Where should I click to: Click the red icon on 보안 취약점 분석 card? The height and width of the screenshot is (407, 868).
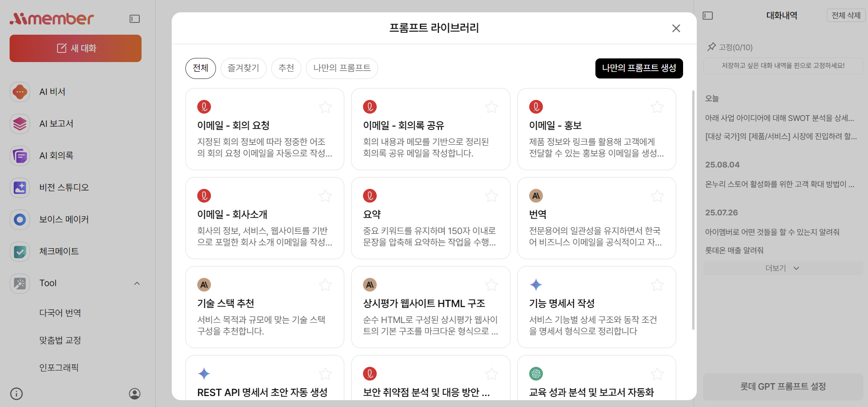point(369,374)
